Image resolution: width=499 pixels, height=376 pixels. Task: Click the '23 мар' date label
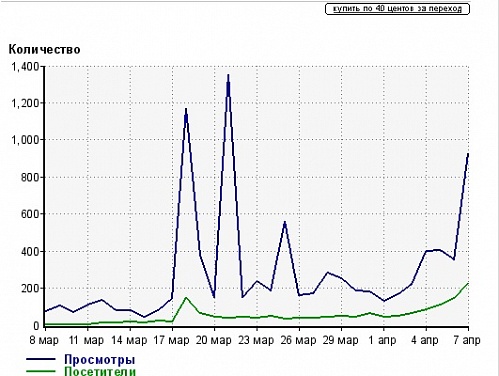click(x=256, y=340)
